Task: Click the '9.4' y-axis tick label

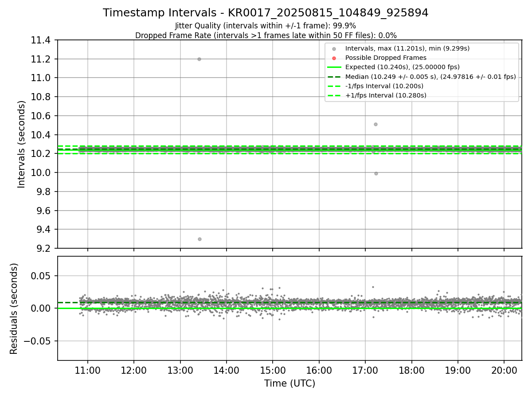Action: (44, 230)
